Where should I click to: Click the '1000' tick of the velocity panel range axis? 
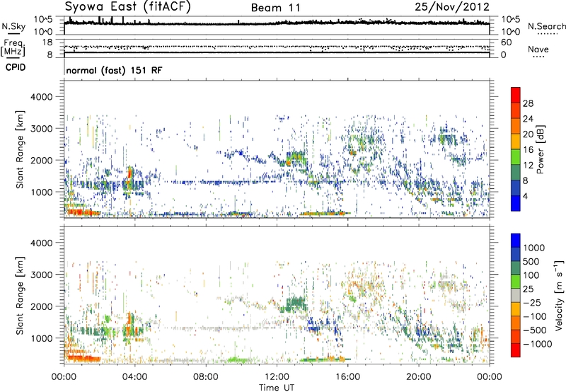[x=41, y=338]
